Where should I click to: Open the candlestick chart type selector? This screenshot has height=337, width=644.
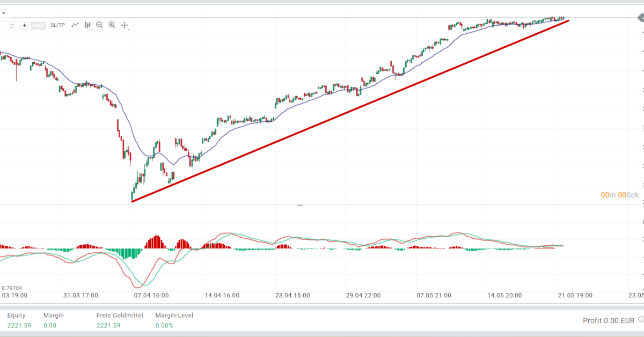[x=87, y=25]
